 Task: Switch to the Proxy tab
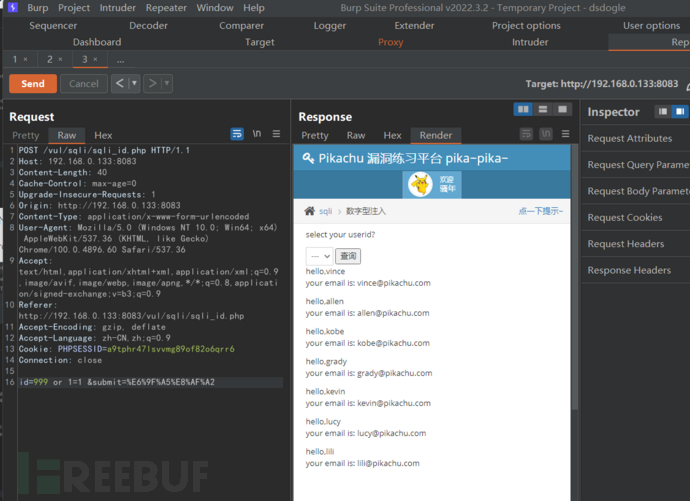[391, 42]
